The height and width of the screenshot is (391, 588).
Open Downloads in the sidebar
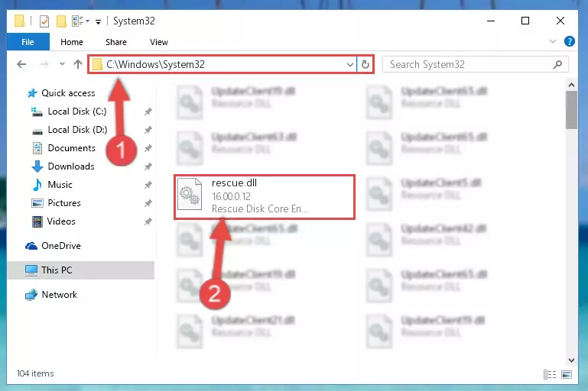[71, 166]
